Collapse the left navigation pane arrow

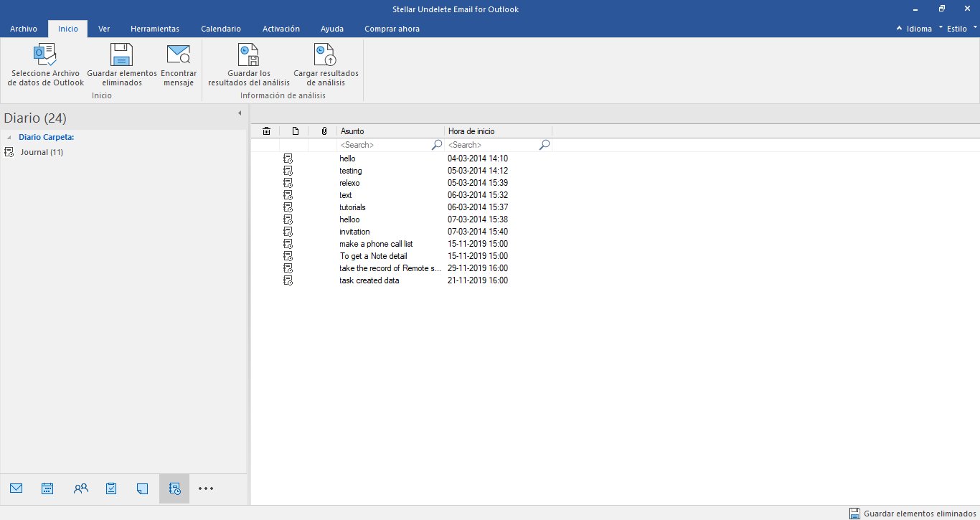point(240,113)
